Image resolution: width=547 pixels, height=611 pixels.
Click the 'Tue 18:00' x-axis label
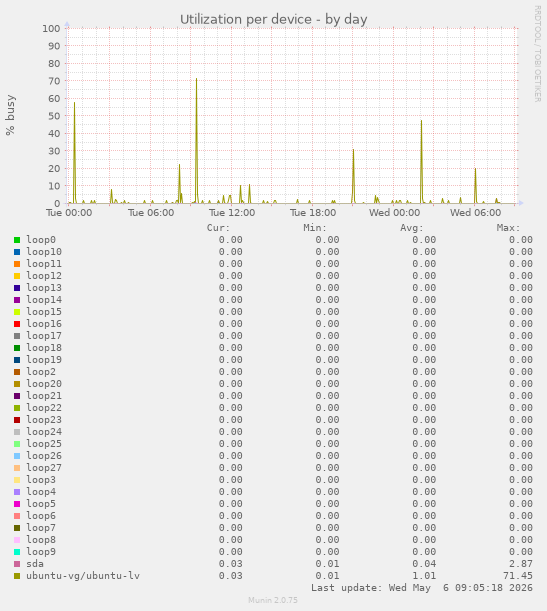click(x=313, y=213)
